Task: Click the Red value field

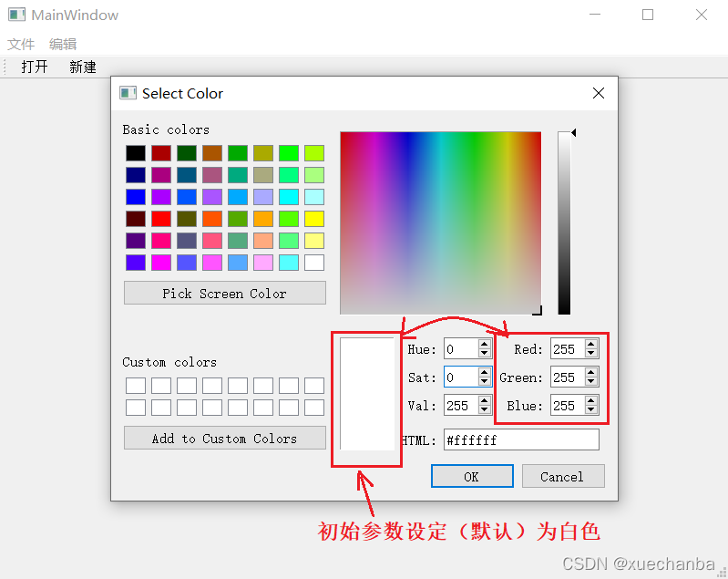Action: 568,349
